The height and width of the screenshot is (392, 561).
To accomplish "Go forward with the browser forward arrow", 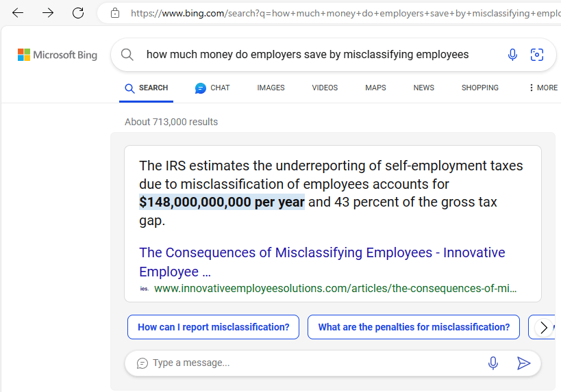I will tap(47, 13).
